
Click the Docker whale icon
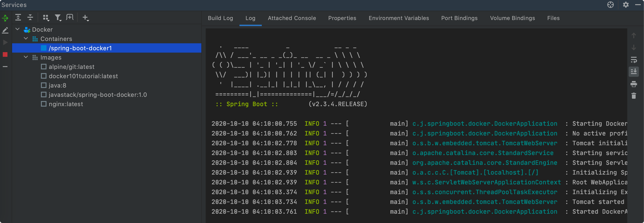click(x=27, y=30)
